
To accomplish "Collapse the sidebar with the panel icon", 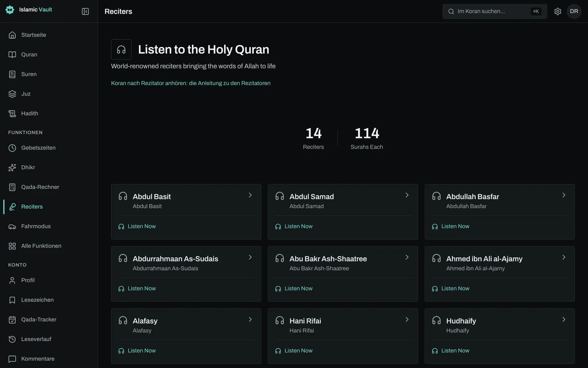I will [85, 11].
